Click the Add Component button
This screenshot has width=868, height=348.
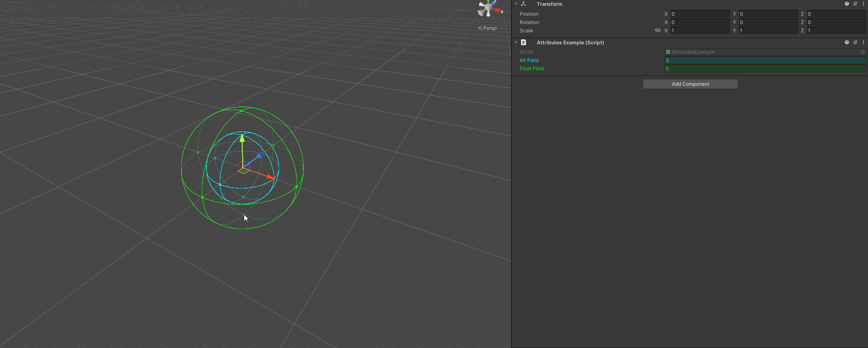(690, 84)
